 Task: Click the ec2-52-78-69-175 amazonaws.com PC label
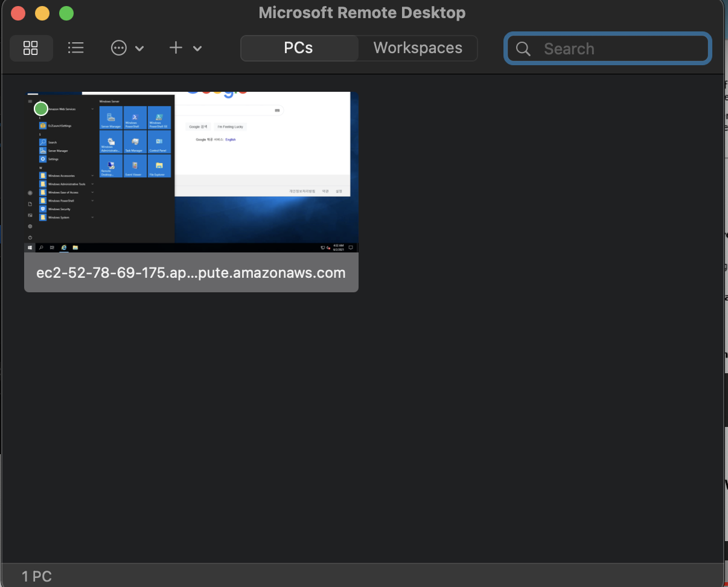(x=191, y=272)
